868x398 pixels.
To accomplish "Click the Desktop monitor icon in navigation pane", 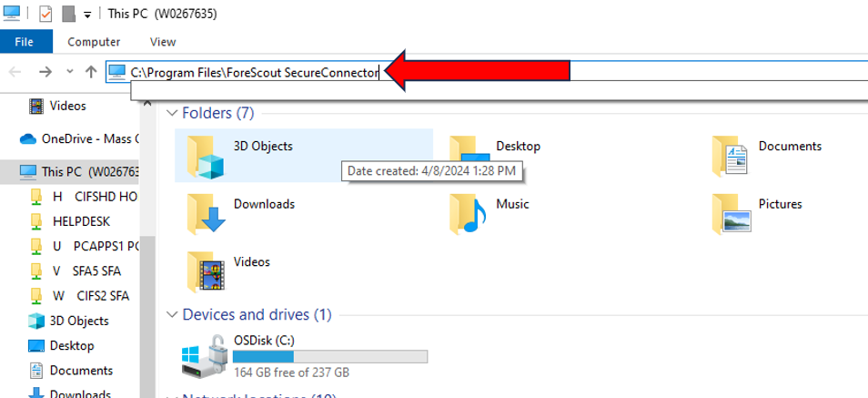I will 36,346.
